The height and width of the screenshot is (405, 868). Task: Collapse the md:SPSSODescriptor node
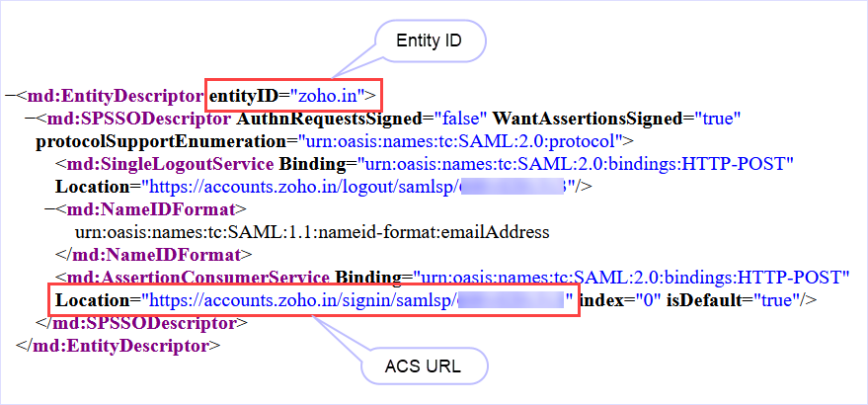tap(29, 120)
